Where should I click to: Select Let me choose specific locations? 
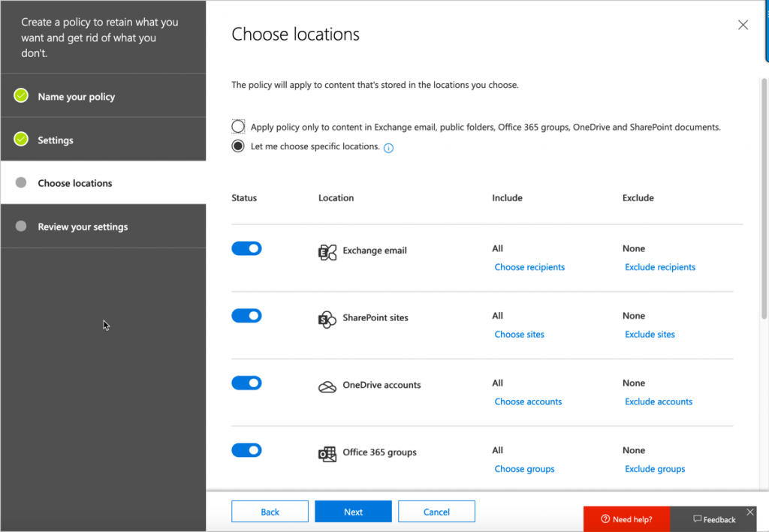(x=238, y=146)
